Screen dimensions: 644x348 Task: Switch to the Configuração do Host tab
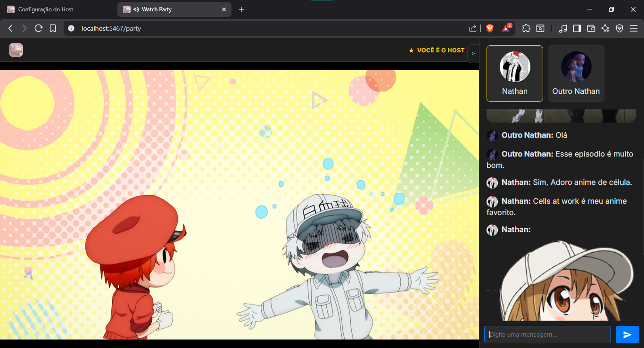pyautogui.click(x=46, y=9)
